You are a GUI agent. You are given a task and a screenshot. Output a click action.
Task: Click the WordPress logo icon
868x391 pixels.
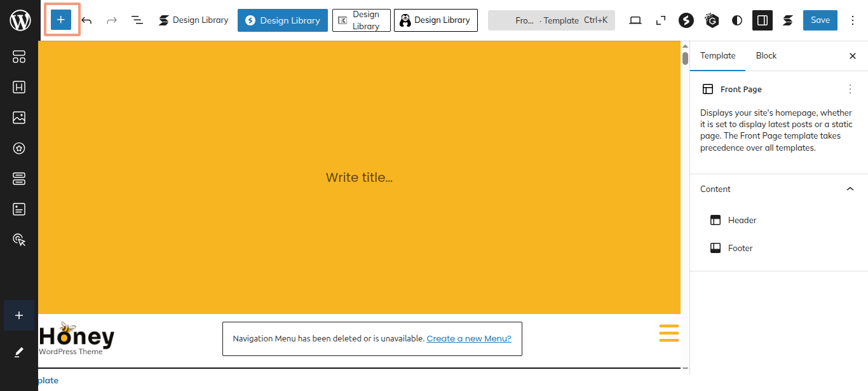pos(20,20)
